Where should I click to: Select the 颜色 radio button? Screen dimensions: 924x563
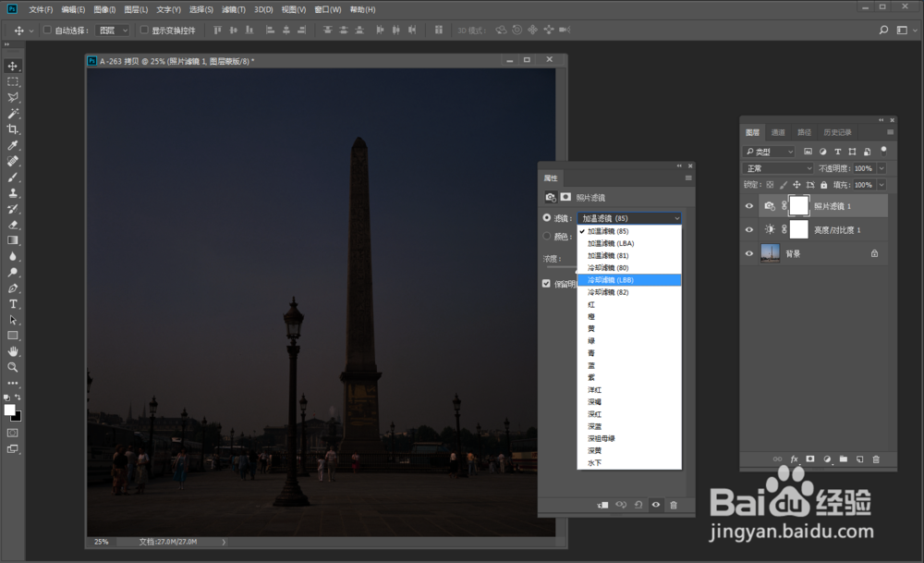click(547, 237)
